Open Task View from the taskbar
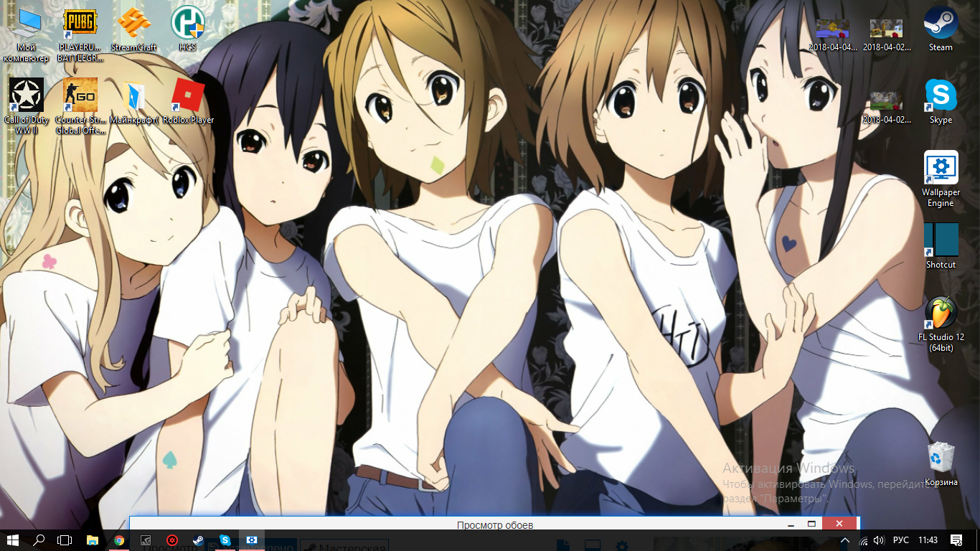Viewport: 980px width, 551px height. coord(65,540)
